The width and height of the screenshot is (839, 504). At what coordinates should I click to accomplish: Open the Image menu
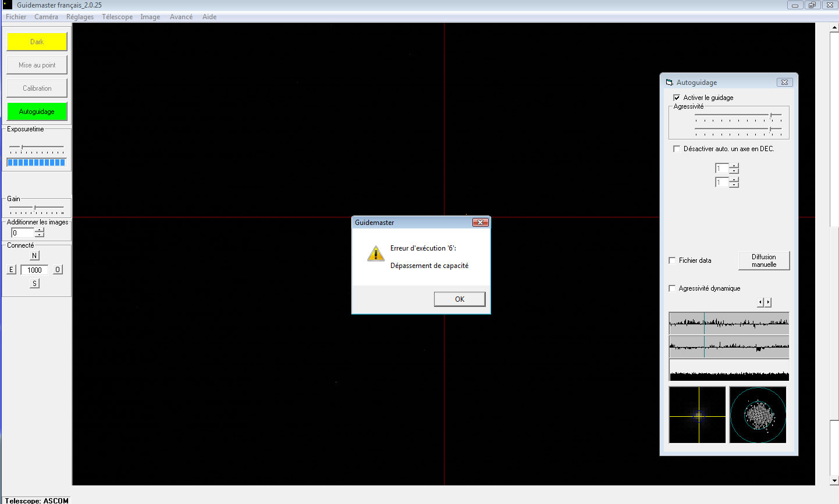click(150, 17)
